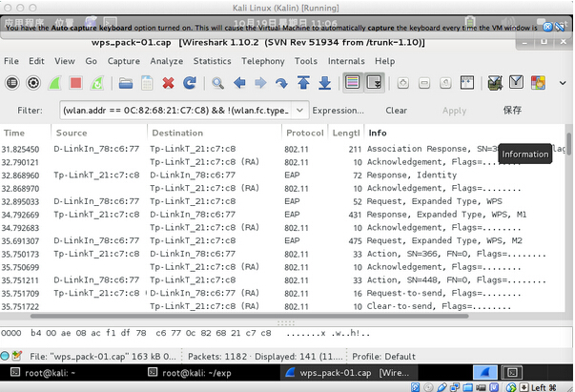Restart the current capture icon
Screen dimensions: 575x392
point(97,83)
